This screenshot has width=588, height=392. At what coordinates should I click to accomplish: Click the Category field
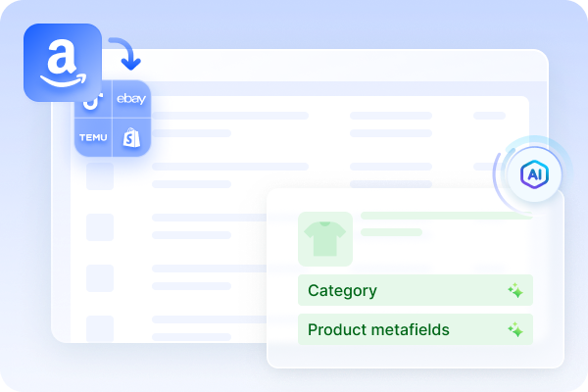[x=416, y=290]
